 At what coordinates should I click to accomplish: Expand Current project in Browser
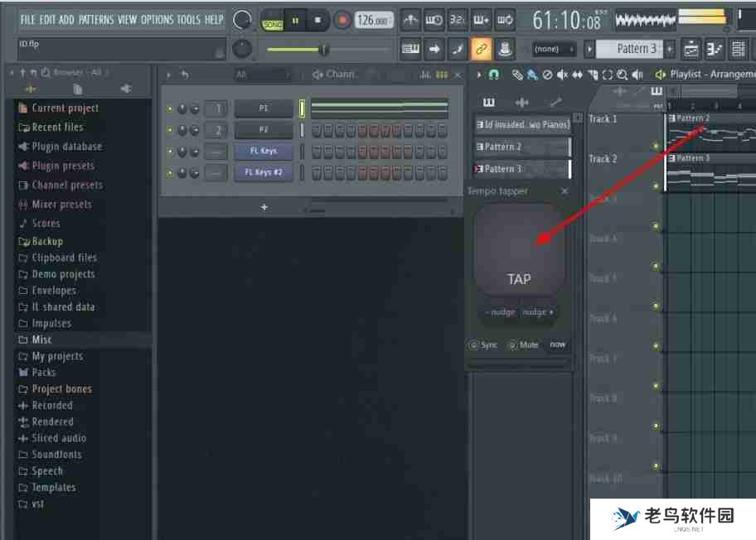(x=58, y=108)
